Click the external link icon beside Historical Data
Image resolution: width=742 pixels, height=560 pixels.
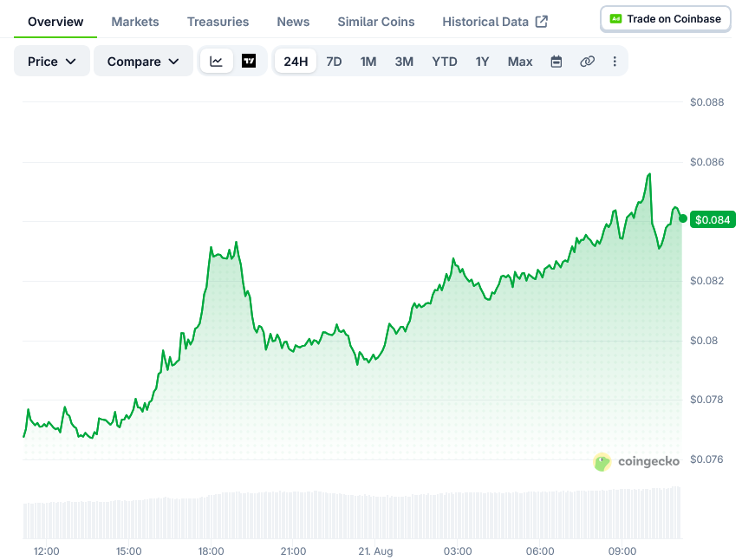542,22
